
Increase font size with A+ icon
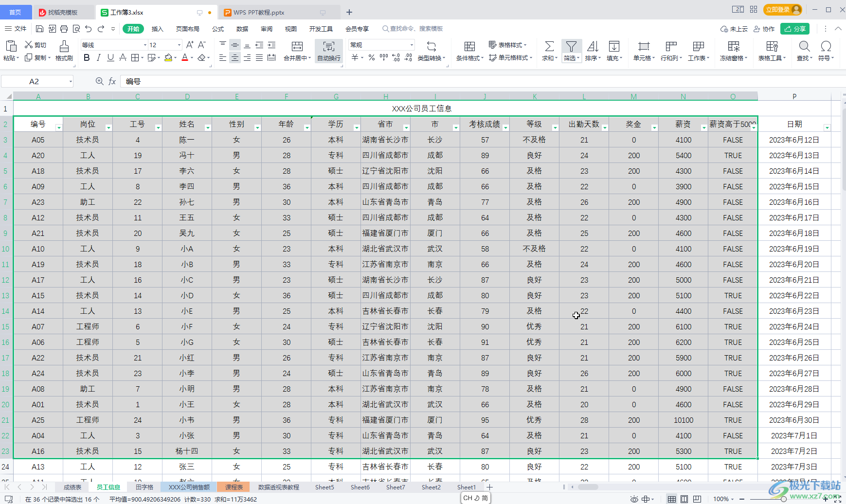pyautogui.click(x=190, y=45)
